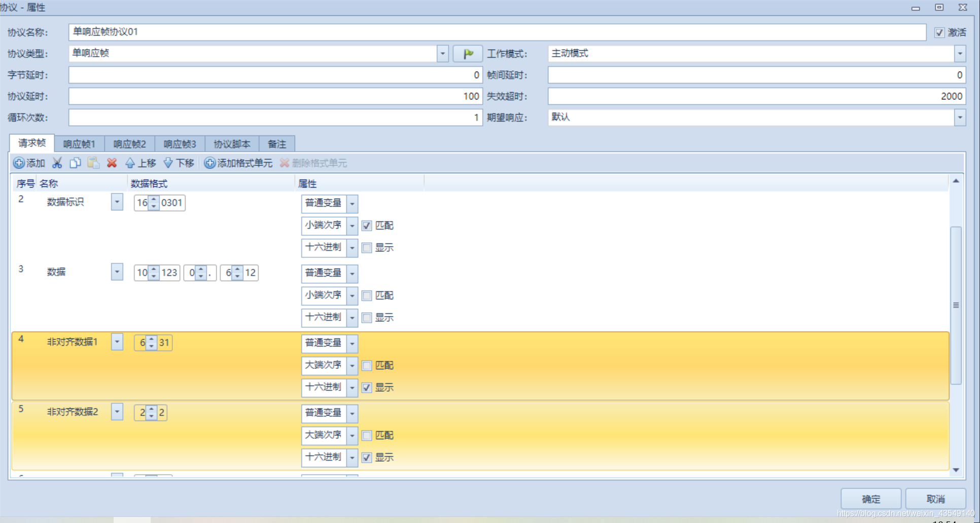The height and width of the screenshot is (523, 980).
Task: Uncheck 显示 for 非对齐数据1 row
Action: click(x=367, y=388)
